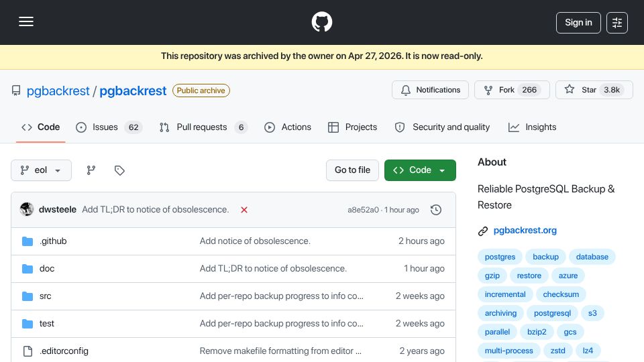Select the postgres topic tag
Screen dimensions: 644x362
500,257
